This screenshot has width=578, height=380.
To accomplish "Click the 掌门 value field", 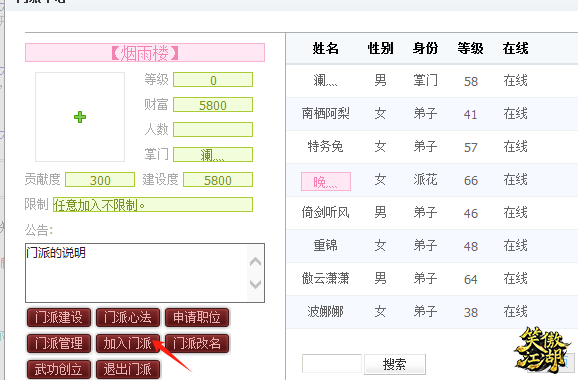I will [213, 154].
